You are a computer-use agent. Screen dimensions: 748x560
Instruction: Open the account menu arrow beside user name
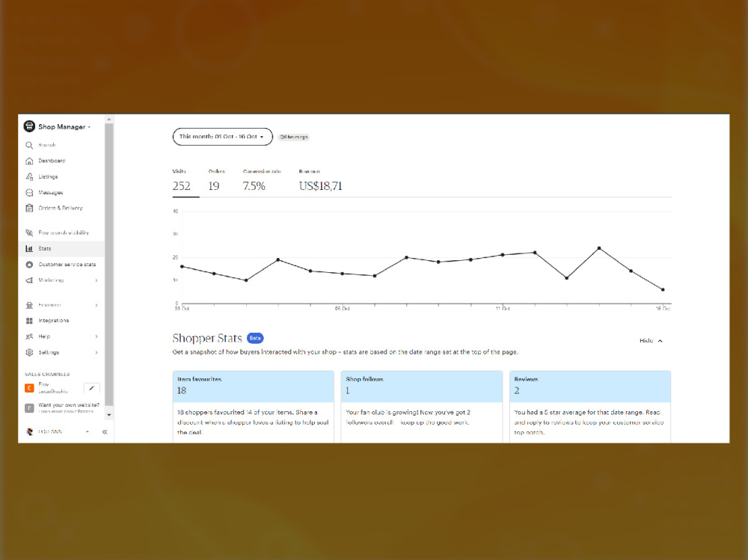[88, 431]
